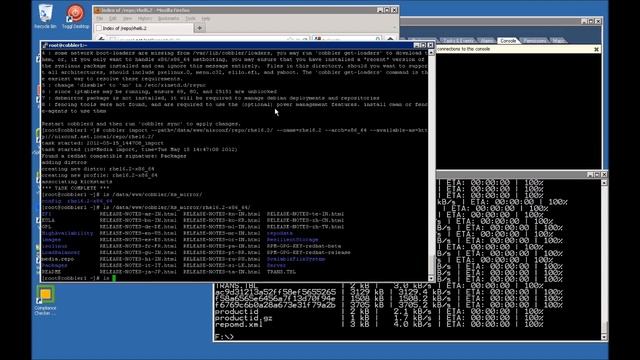The image size is (640, 360).
Task: Switch to the Console tab in vSphere window
Action: point(508,41)
